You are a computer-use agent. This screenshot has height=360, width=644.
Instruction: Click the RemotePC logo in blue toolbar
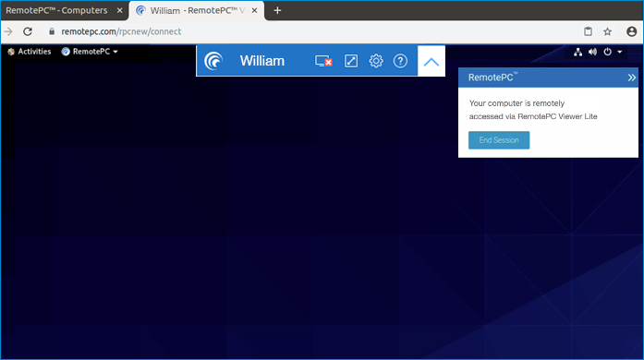click(213, 61)
